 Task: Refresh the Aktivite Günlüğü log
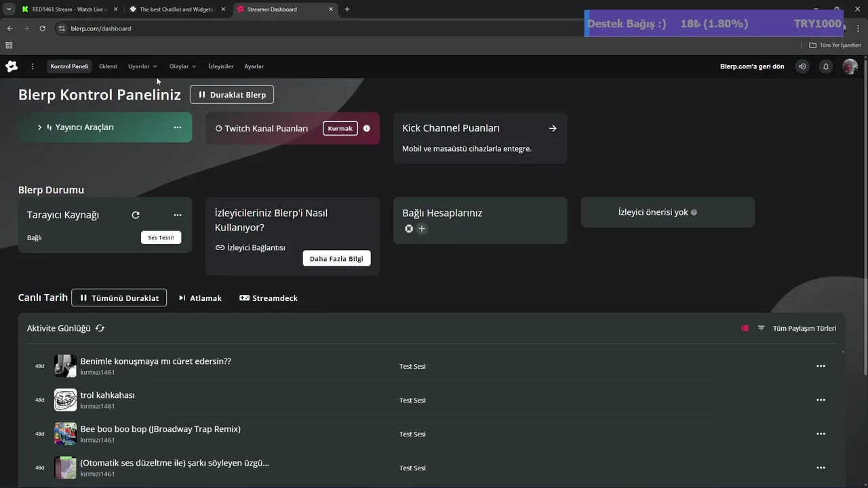coord(100,328)
